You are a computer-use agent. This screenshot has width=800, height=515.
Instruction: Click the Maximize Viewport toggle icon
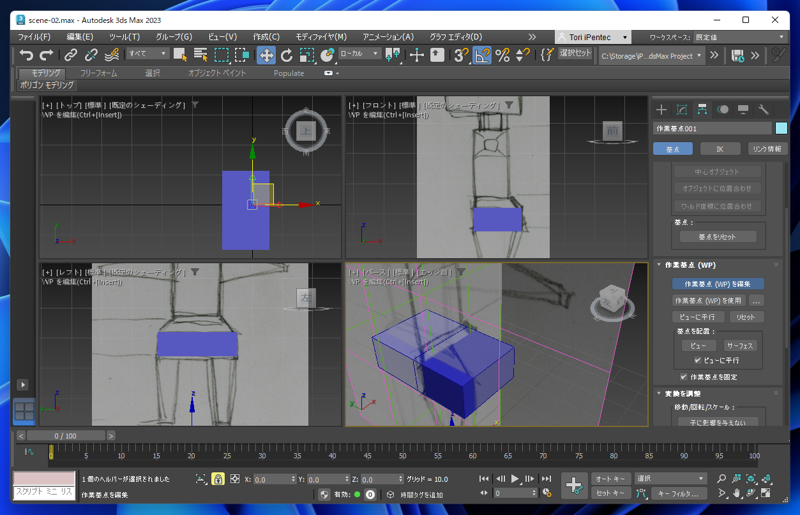[766, 493]
